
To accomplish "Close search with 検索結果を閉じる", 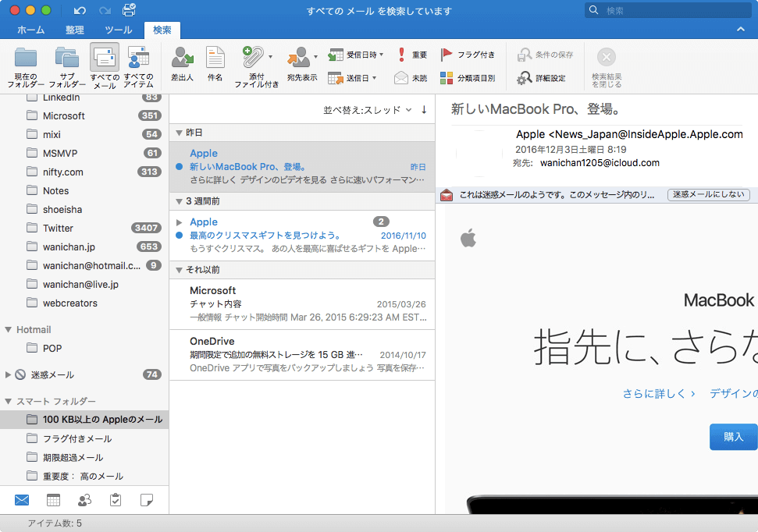I will (x=607, y=67).
